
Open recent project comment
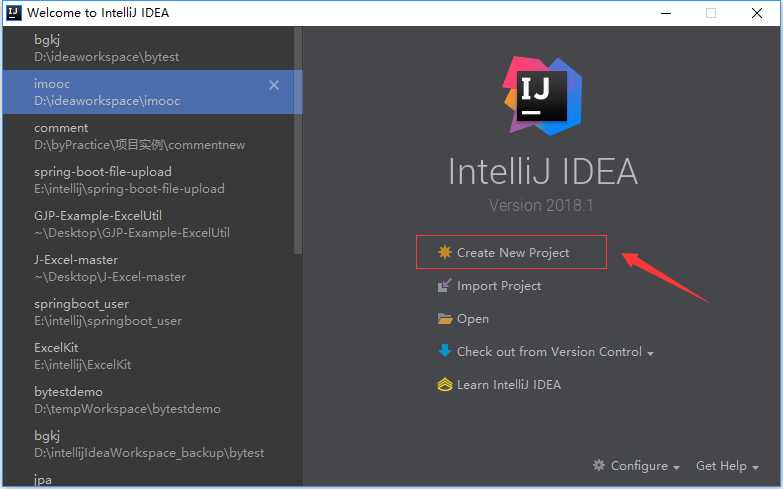point(149,136)
